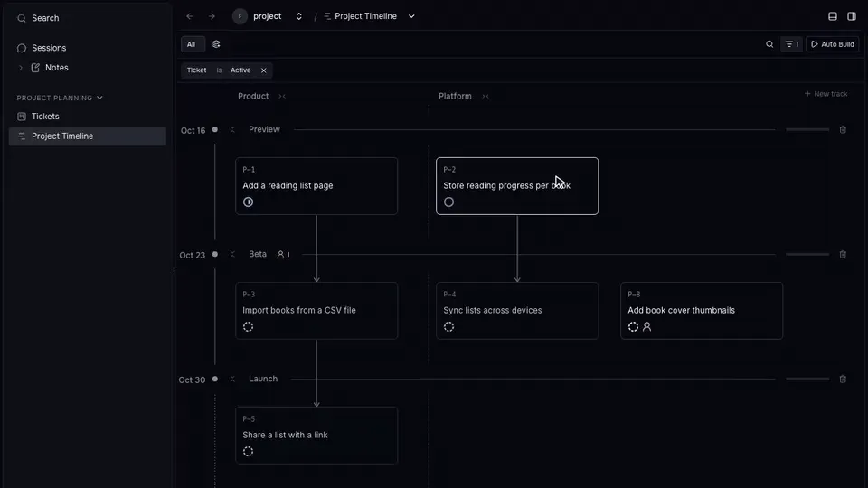Click P-1 in-progress status icon

[248, 202]
